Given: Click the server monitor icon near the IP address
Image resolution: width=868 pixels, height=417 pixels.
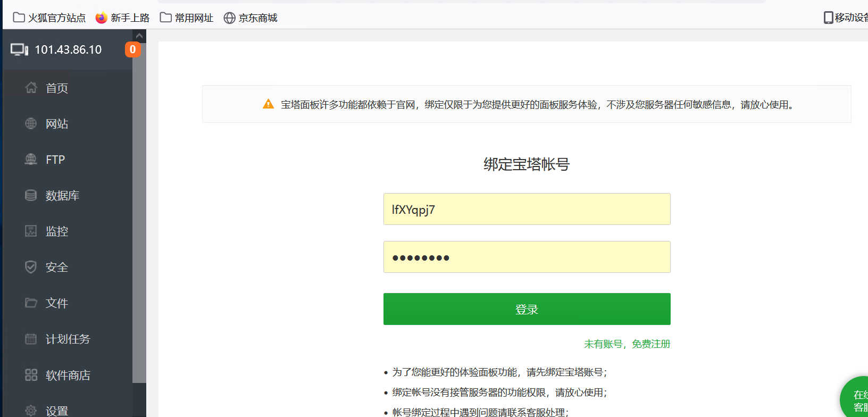Looking at the screenshot, I should [x=19, y=49].
